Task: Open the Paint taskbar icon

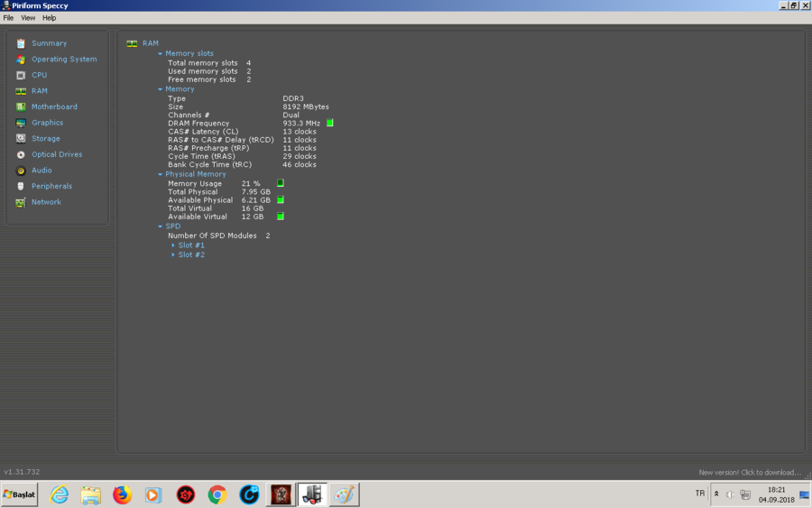Action: click(x=344, y=494)
